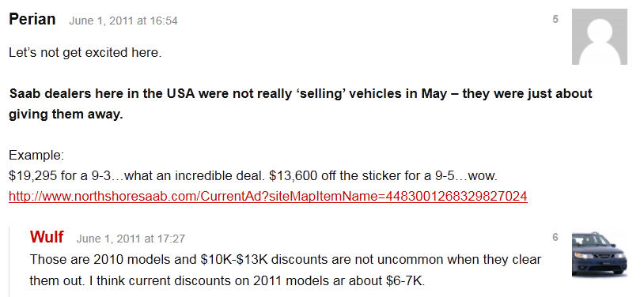This screenshot has width=644, height=297.
Task: Click the June 1, 2011 at 17:27 timestamp
Action: point(131,239)
